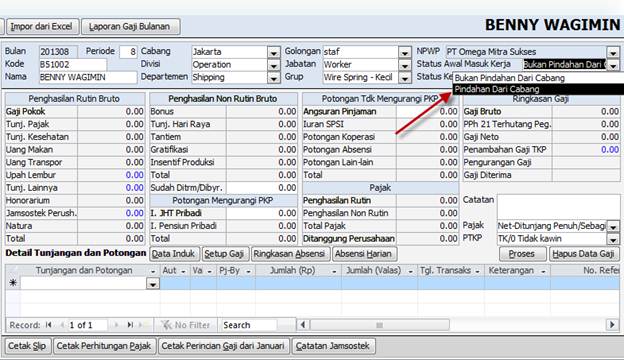This screenshot has width=624, height=360.
Task: Click horizontal scrollbar left arrow
Action: [303, 325]
